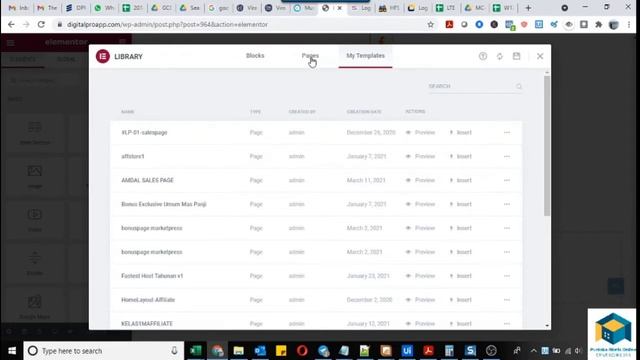Viewport: 640px width, 360px height.
Task: Open more options for affstore1
Action: point(507,156)
